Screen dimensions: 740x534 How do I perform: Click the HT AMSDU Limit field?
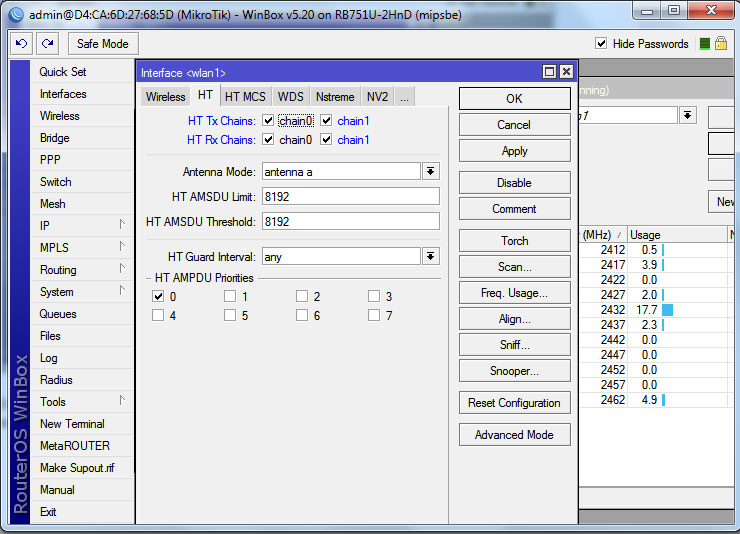pos(350,196)
